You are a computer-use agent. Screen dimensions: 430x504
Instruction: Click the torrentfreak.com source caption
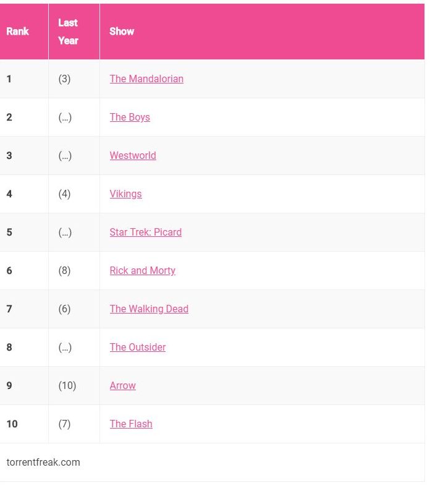click(43, 462)
